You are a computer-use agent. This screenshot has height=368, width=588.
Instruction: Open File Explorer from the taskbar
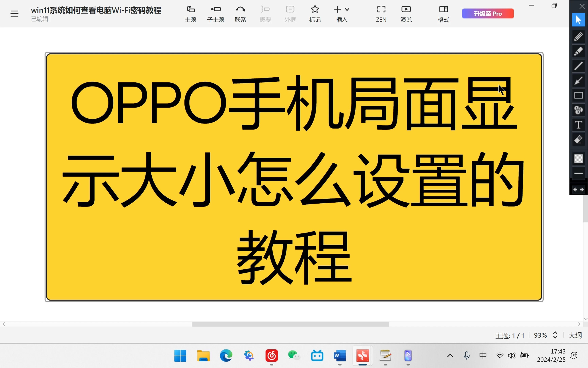point(203,356)
